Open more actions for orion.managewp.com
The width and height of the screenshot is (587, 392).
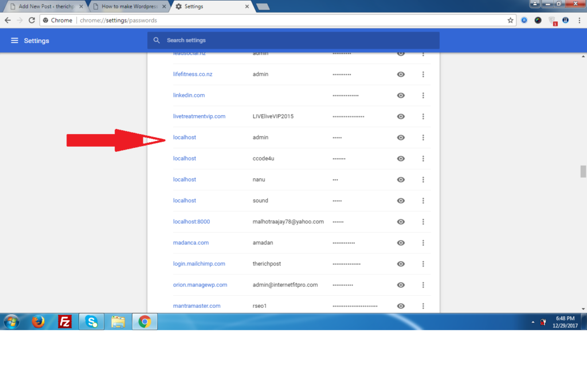point(423,285)
